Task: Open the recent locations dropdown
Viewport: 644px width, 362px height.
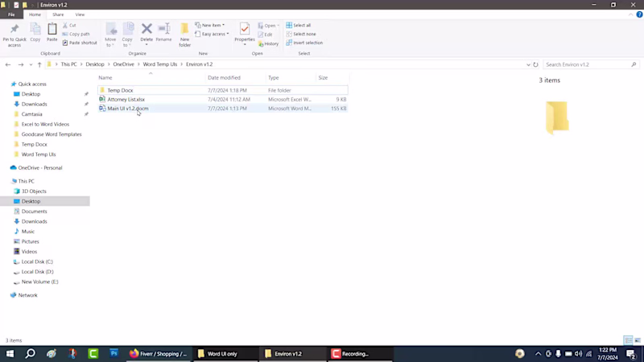Action: click(x=31, y=64)
